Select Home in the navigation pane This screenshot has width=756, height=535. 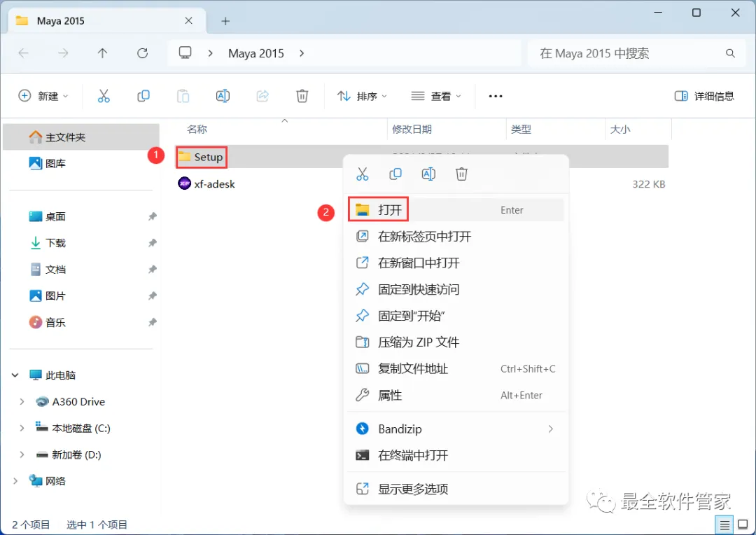tap(81, 137)
